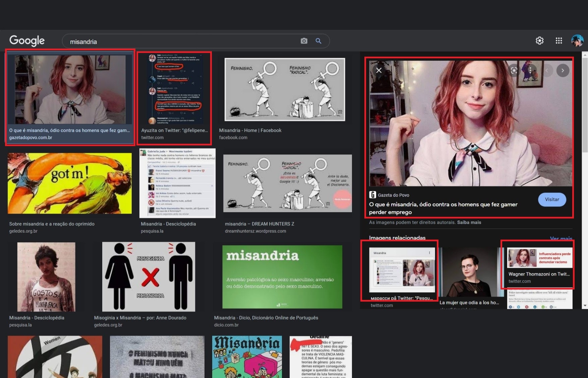Close the image preview panel
This screenshot has width=588, height=378.
(x=379, y=70)
